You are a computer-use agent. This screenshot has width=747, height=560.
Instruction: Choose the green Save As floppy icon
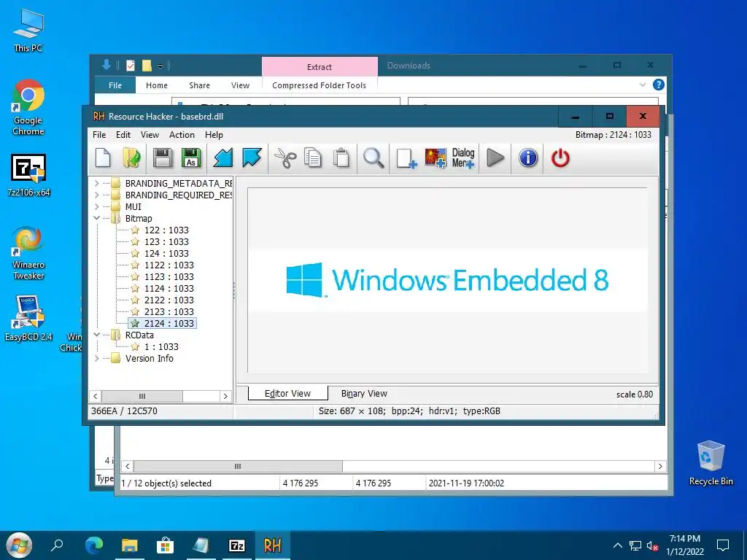pyautogui.click(x=191, y=158)
